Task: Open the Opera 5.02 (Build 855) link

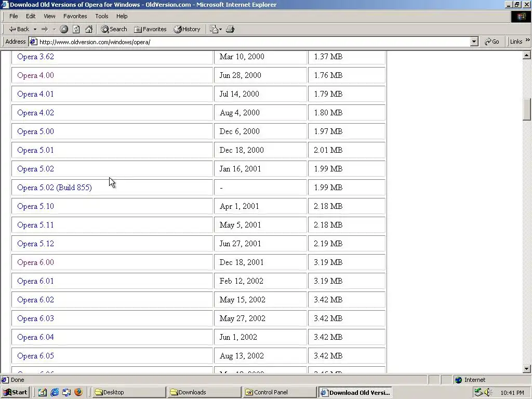Action: [x=55, y=188]
